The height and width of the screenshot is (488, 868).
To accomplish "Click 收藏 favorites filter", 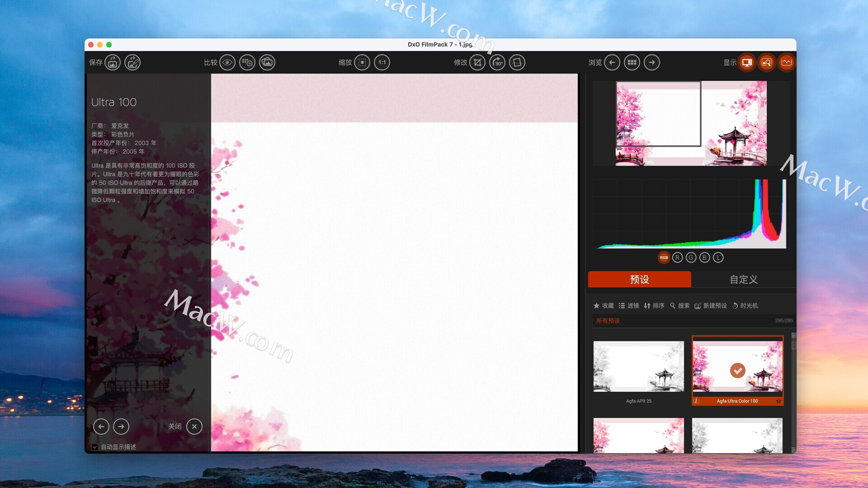I will tap(604, 306).
